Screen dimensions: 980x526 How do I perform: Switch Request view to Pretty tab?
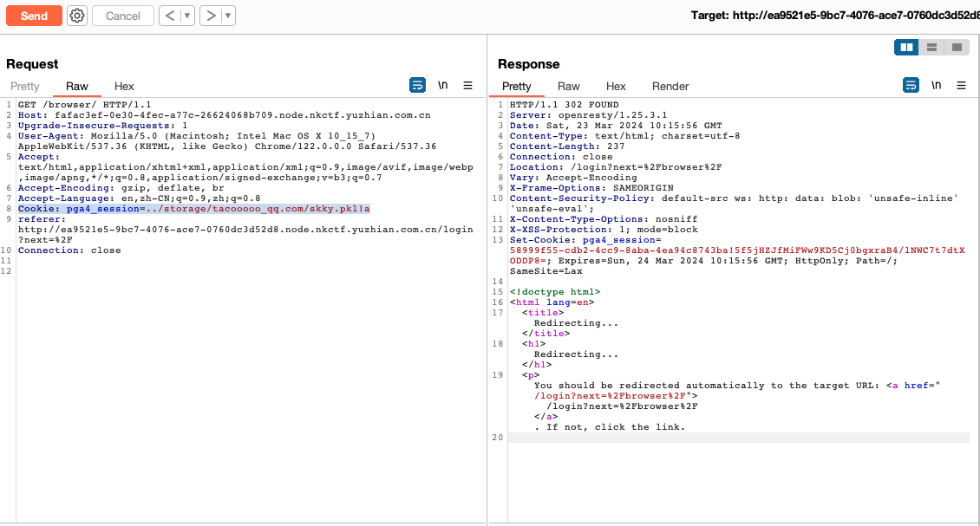click(x=25, y=86)
